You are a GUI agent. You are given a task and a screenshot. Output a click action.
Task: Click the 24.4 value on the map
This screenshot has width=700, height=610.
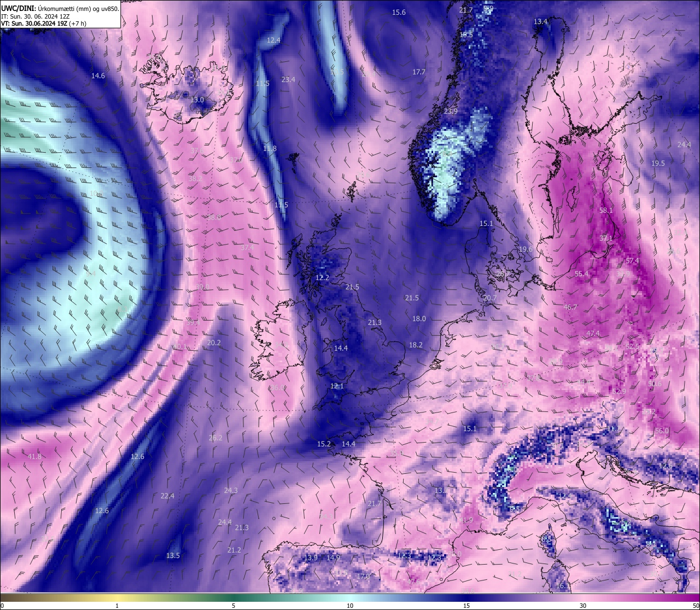coord(684,145)
